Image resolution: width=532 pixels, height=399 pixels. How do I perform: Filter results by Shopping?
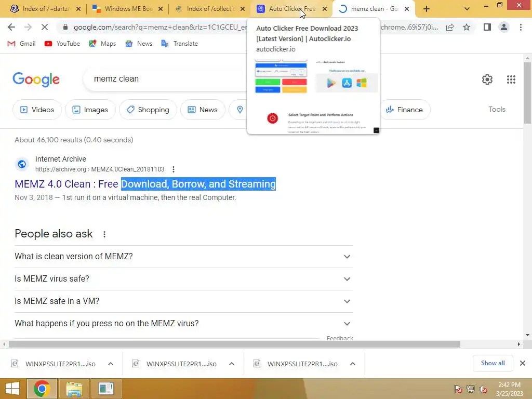click(x=148, y=110)
